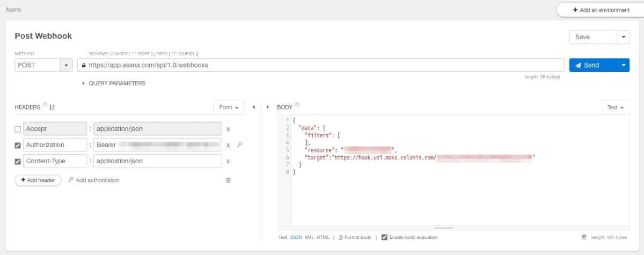The height and width of the screenshot is (255, 644).
Task: Click into the request URL field
Action: [322, 65]
